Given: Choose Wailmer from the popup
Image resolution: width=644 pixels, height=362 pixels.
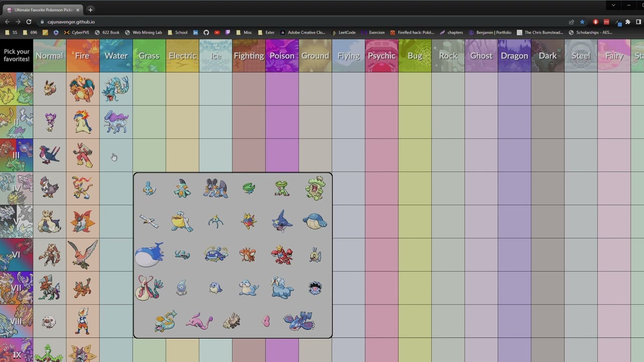Looking at the screenshot, I should coord(315,221).
